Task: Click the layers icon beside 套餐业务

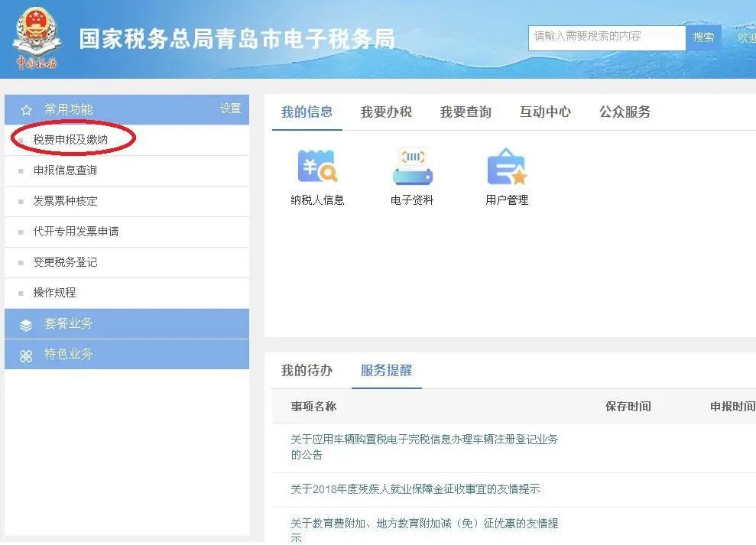Action: coord(26,325)
